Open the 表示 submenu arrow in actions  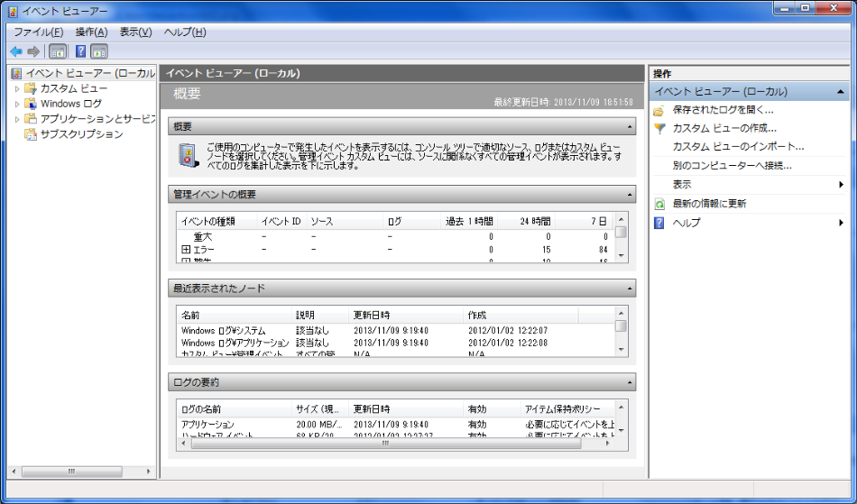click(x=841, y=185)
